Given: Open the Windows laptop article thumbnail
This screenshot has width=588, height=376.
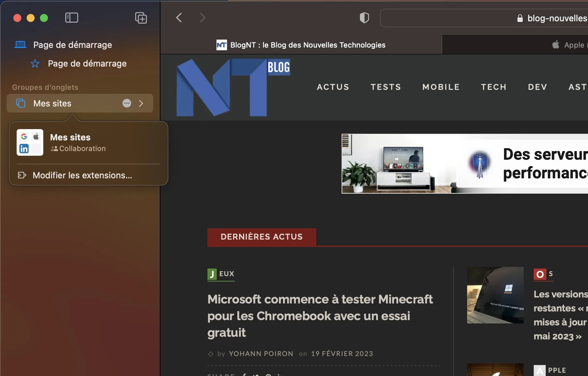Looking at the screenshot, I should [x=495, y=295].
